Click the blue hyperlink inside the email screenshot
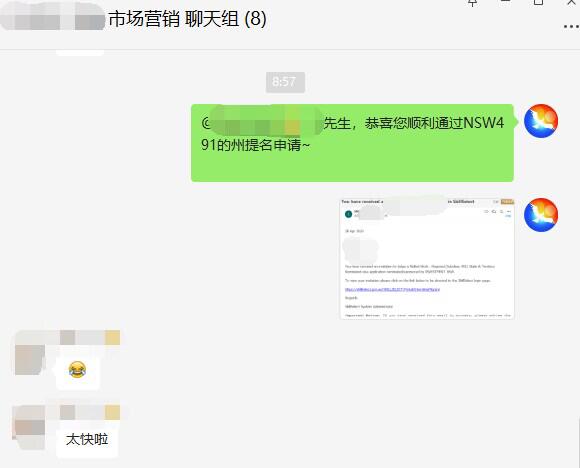Image resolution: width=580 pixels, height=468 pixels. click(392, 289)
